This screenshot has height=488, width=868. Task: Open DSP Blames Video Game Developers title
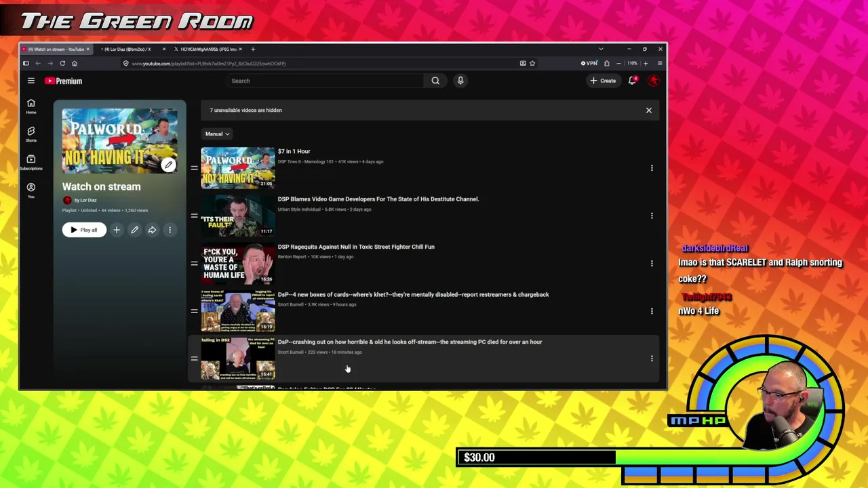pos(378,199)
